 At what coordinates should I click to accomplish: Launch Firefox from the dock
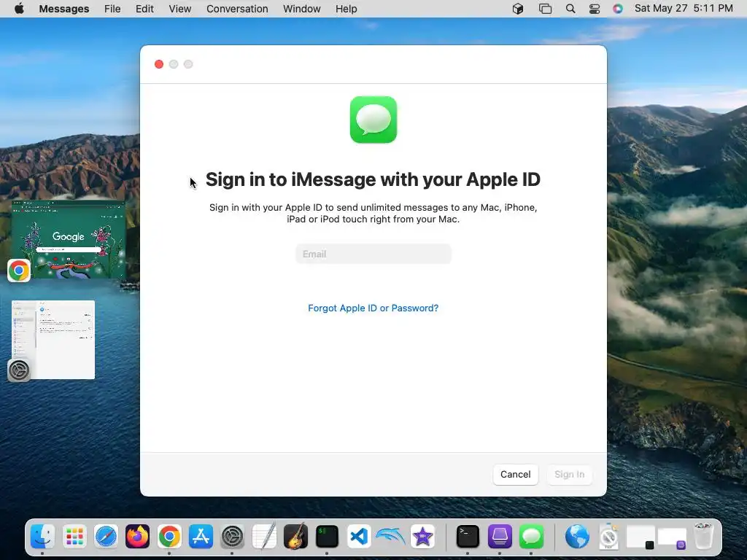coord(137,537)
